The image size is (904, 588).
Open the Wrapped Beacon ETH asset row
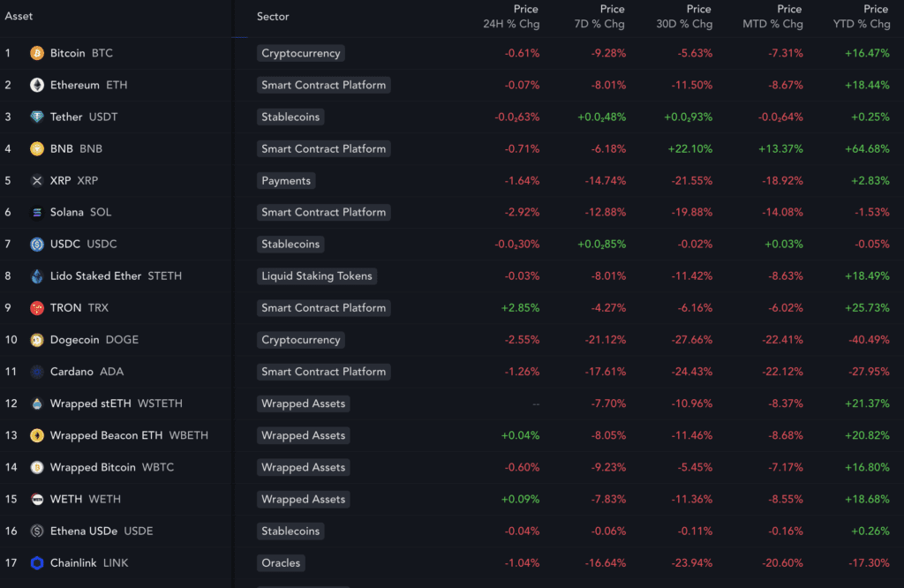(106, 435)
